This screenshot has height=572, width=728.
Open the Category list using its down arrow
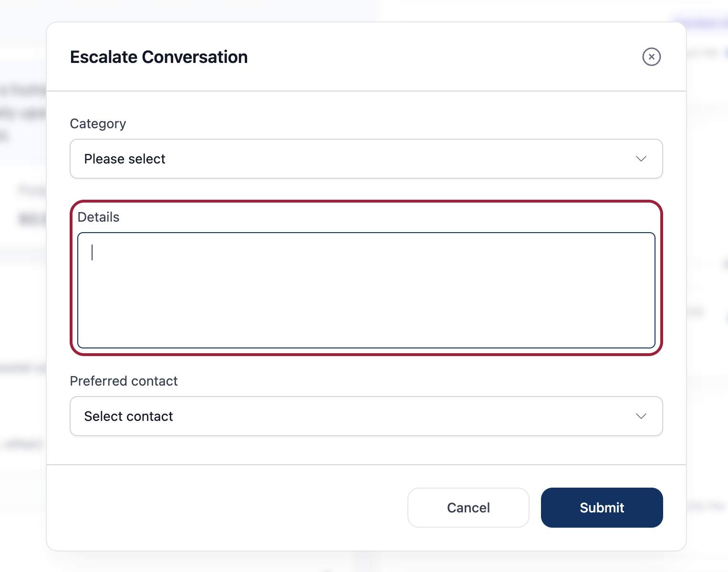coord(641,159)
